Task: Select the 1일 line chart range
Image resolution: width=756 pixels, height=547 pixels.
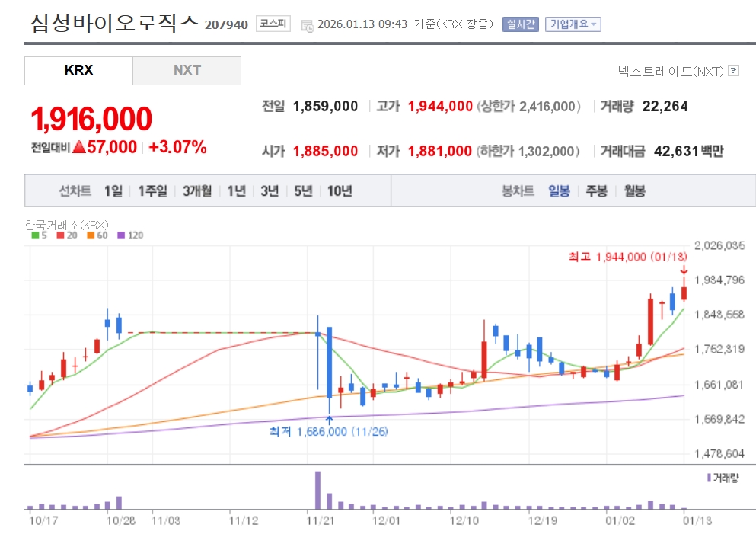Action: [x=113, y=191]
